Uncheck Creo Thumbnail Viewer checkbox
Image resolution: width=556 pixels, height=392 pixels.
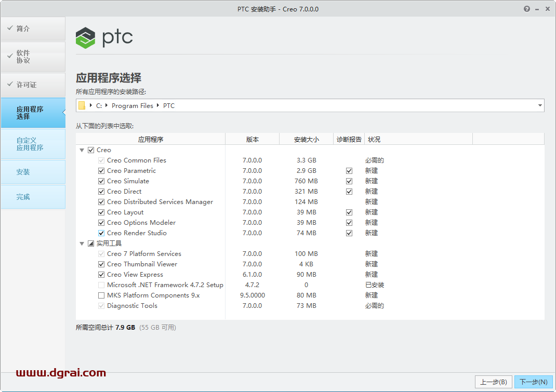coord(101,264)
